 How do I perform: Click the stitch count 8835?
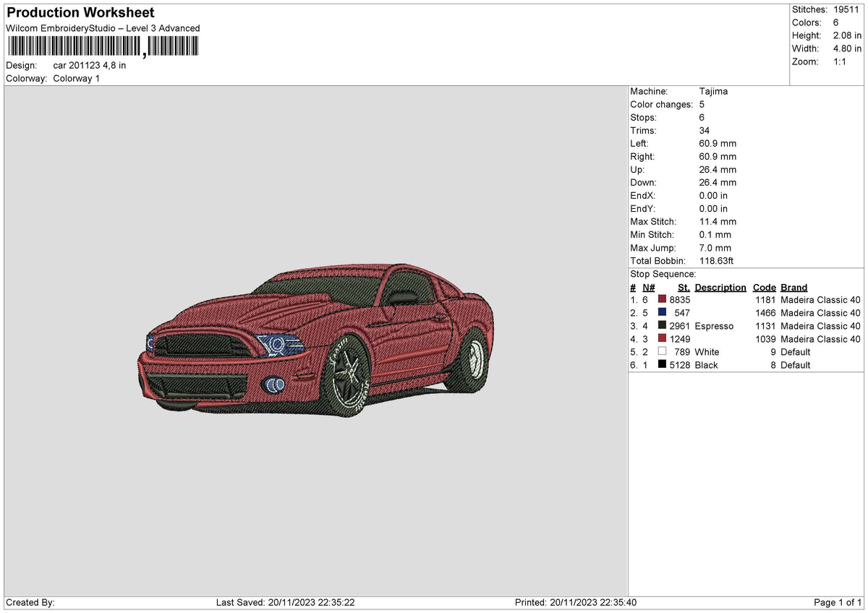(x=681, y=299)
